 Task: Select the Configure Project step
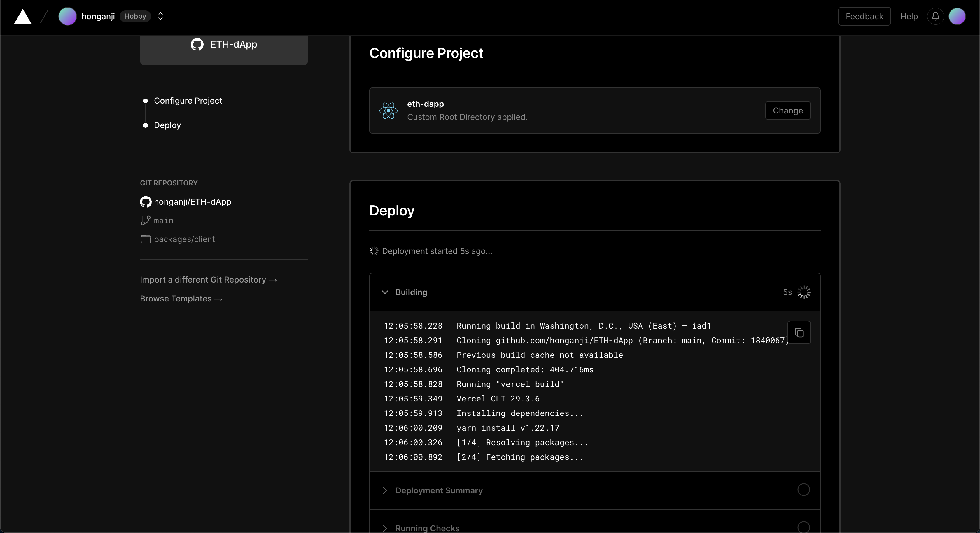188,100
